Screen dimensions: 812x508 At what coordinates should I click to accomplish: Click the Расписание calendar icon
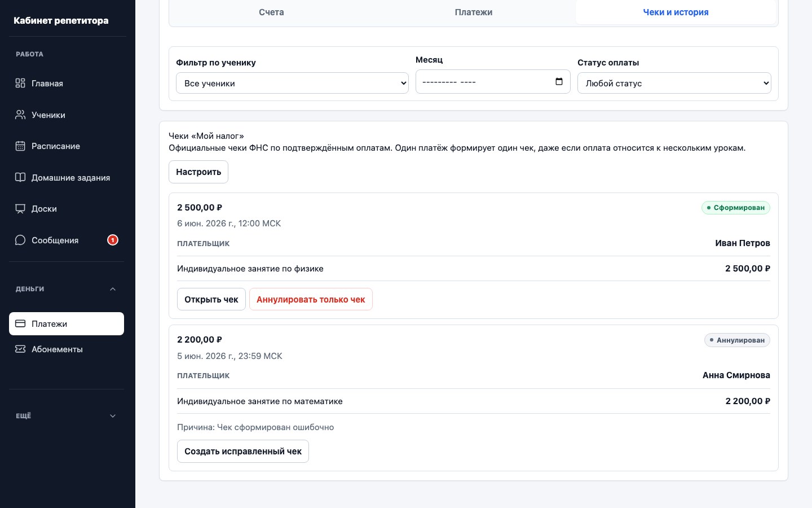click(x=20, y=146)
